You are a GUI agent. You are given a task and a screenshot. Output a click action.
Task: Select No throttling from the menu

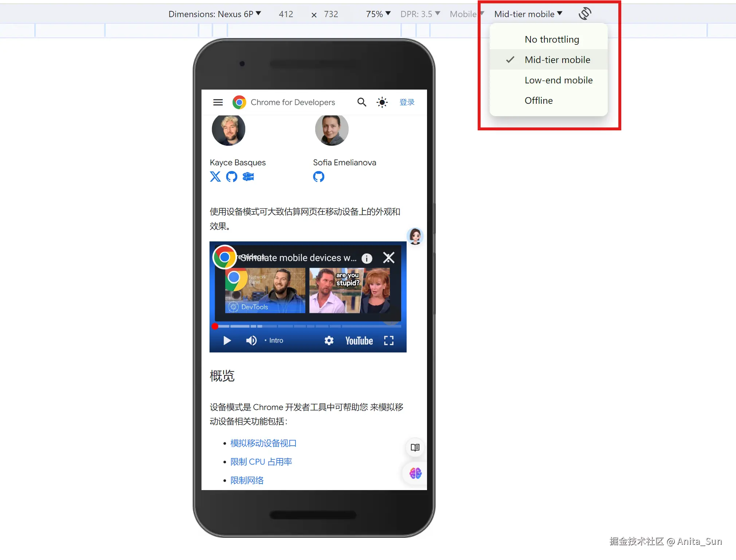552,39
